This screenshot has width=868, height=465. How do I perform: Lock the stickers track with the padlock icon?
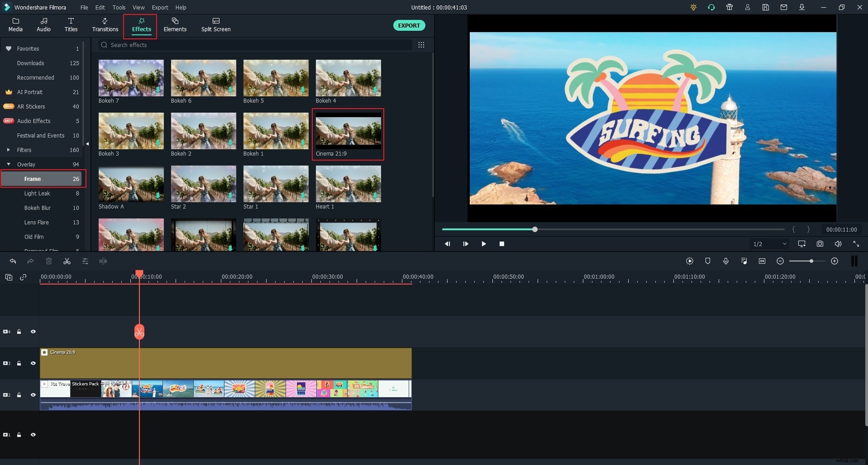pyautogui.click(x=19, y=395)
